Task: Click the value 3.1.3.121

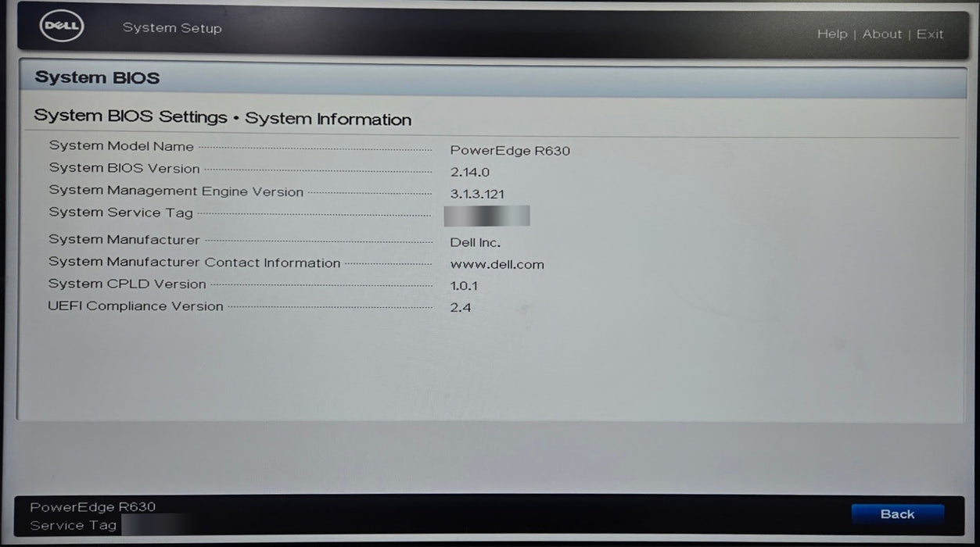Action: [x=477, y=195]
